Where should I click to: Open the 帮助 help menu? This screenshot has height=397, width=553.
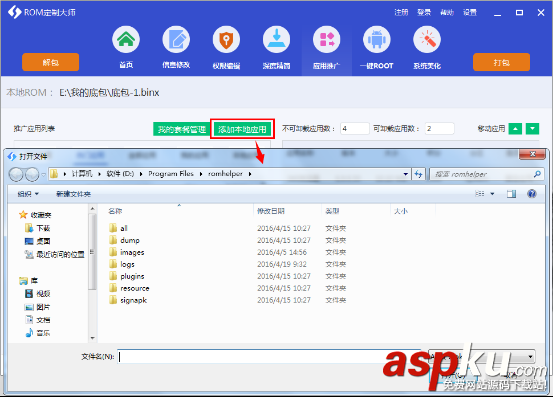[x=447, y=12]
